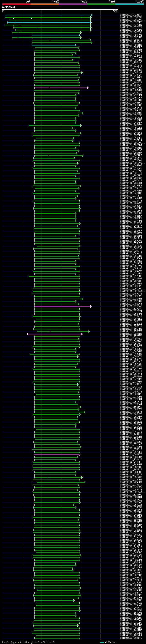Select hit label UniRef100_C5CG05
Viewport: 146px width, 644px height.
click(131, 87)
